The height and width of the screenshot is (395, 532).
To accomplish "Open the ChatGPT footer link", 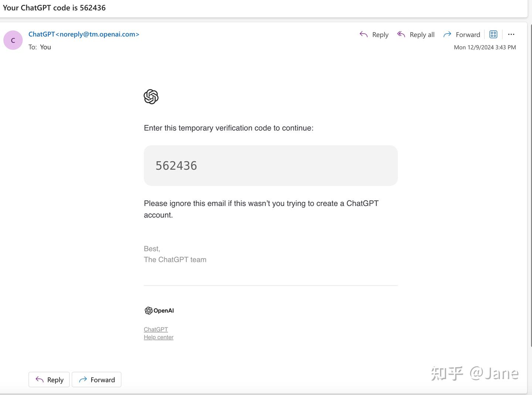I will pyautogui.click(x=156, y=330).
